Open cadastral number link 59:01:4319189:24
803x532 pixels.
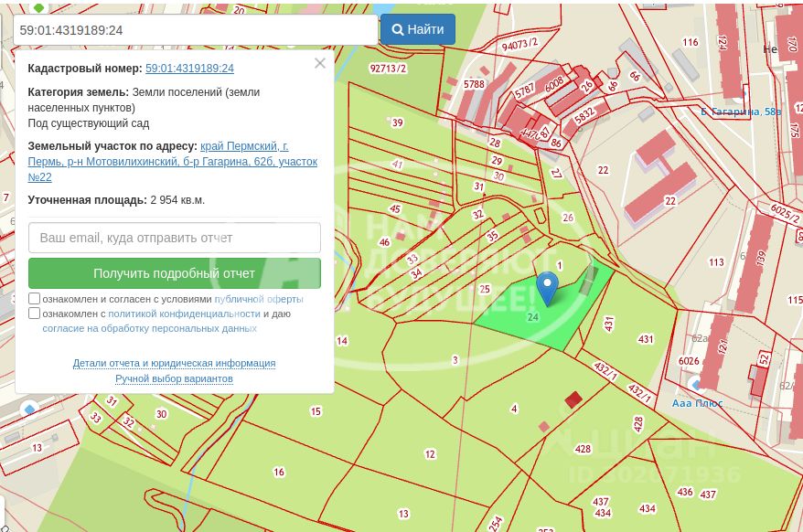pos(189,69)
